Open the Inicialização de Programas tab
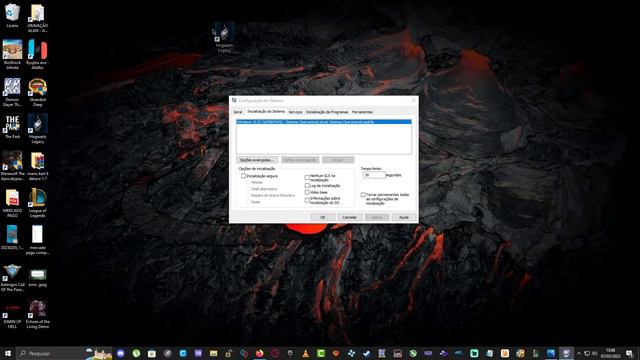Screen dimensions: 640x360 327,112
